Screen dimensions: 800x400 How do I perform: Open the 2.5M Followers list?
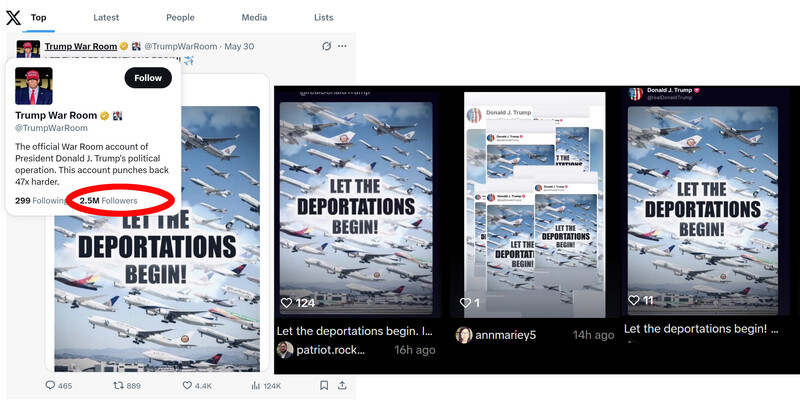pyautogui.click(x=108, y=201)
